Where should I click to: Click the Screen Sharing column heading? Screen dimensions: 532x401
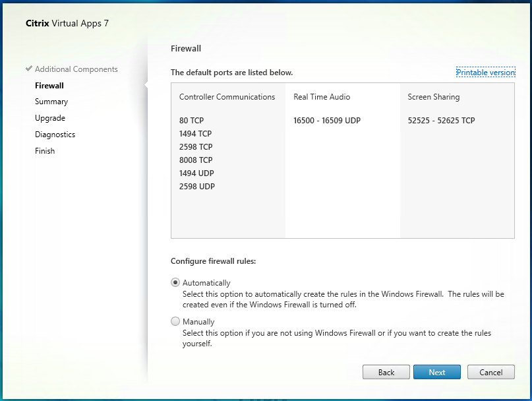(x=433, y=97)
